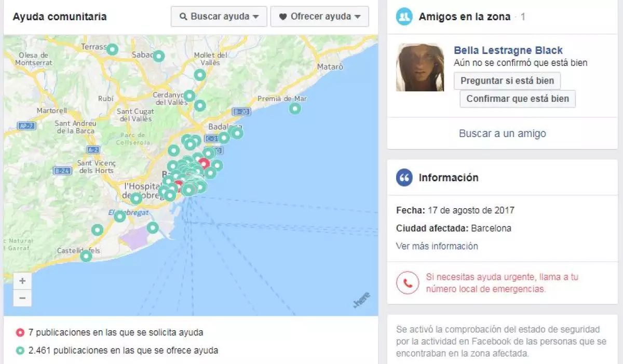
Task: Click the green marker at Sabadell
Action: (x=159, y=56)
